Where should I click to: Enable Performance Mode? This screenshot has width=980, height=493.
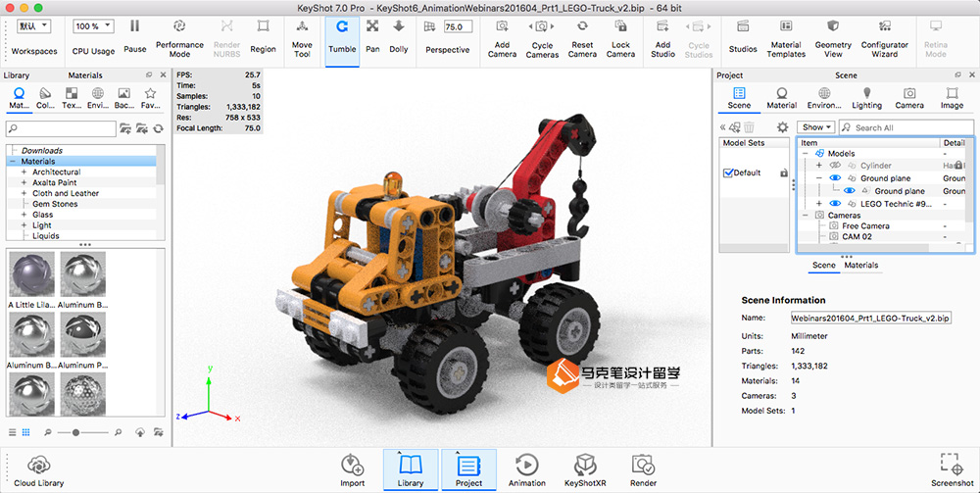[179, 37]
